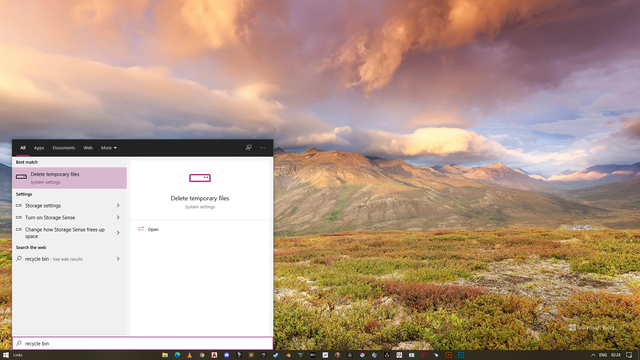This screenshot has width=640, height=360.
Task: Open Adobe Acrobat taskbar icon
Action: tap(214, 355)
